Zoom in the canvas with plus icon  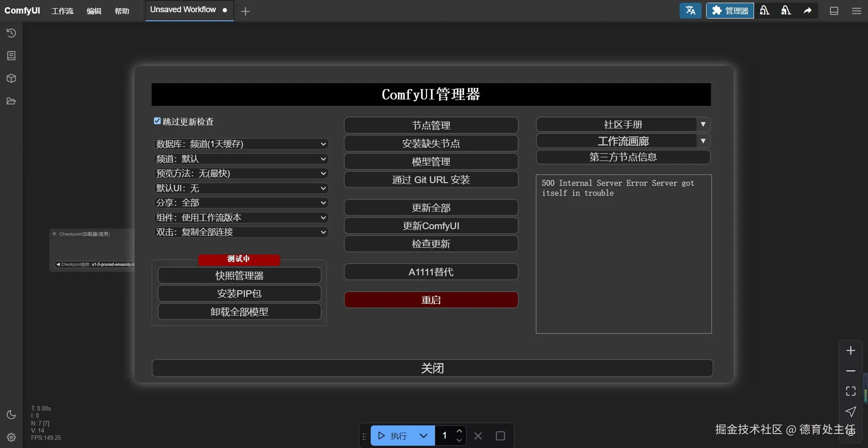pos(851,351)
